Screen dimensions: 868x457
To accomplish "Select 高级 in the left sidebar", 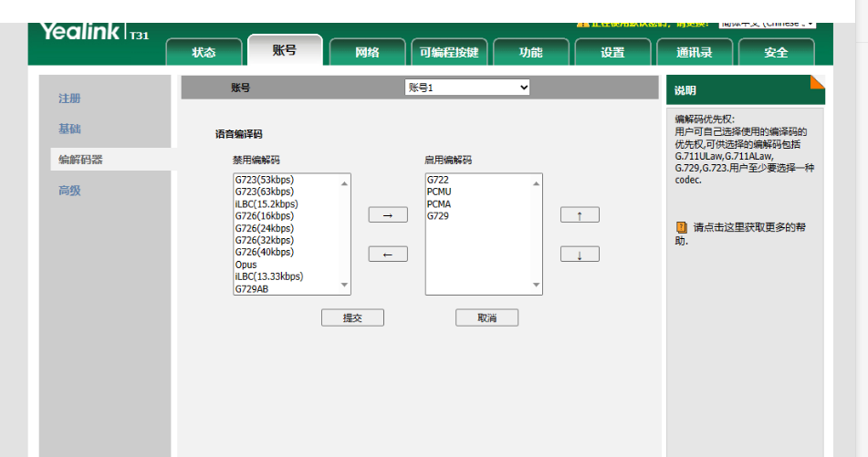I will (x=69, y=191).
